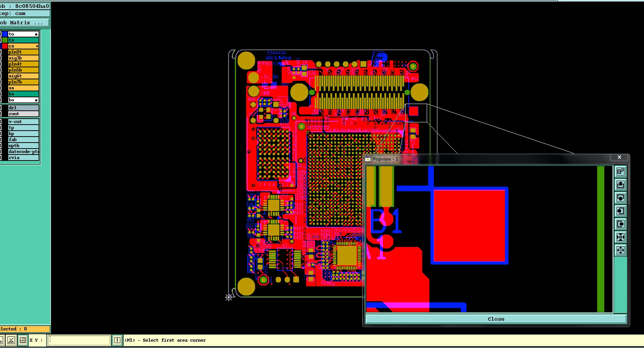Image resolution: width=644 pixels, height=348 pixels.
Task: Select the 'pln2t' layer name
Action: click(x=23, y=52)
